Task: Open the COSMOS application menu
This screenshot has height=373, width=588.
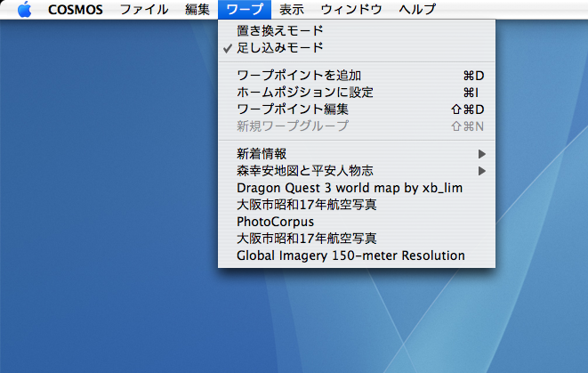Action: coord(76,10)
